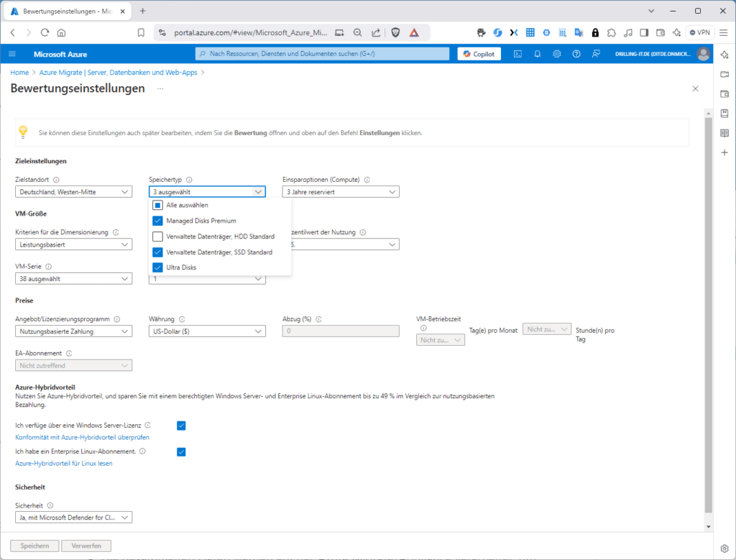
Task: Go to browser home page icon
Action: [x=61, y=32]
